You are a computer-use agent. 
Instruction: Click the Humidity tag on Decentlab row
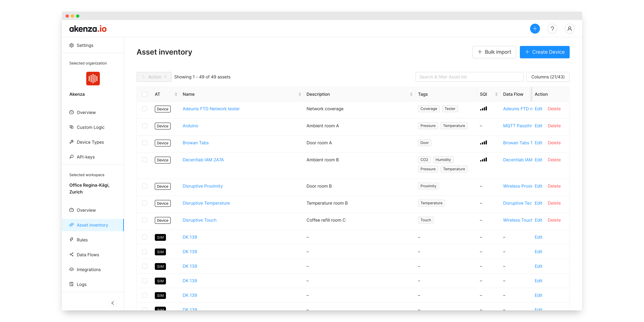443,160
